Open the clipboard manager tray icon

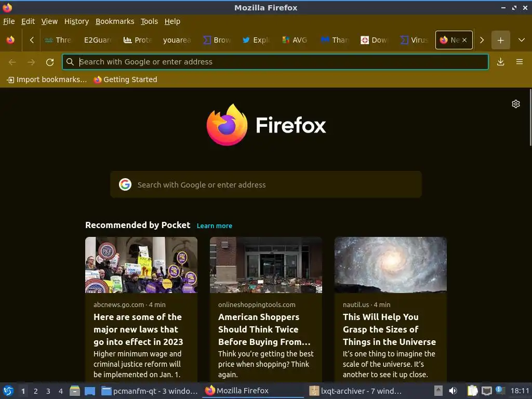pos(472,391)
